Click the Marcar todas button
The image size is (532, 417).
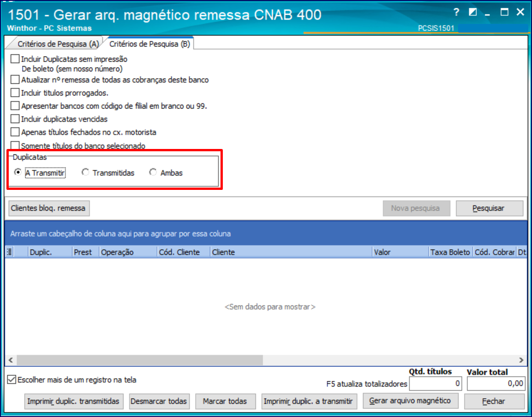click(x=225, y=401)
